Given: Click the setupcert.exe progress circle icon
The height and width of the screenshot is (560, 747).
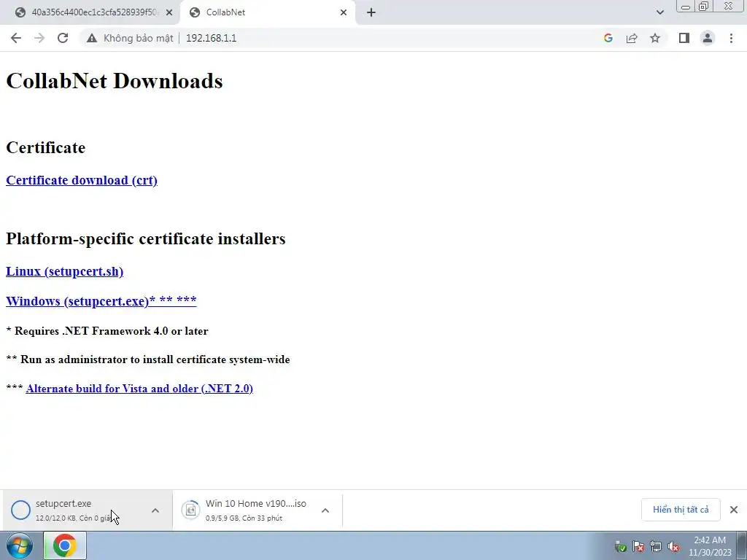Looking at the screenshot, I should point(20,510).
